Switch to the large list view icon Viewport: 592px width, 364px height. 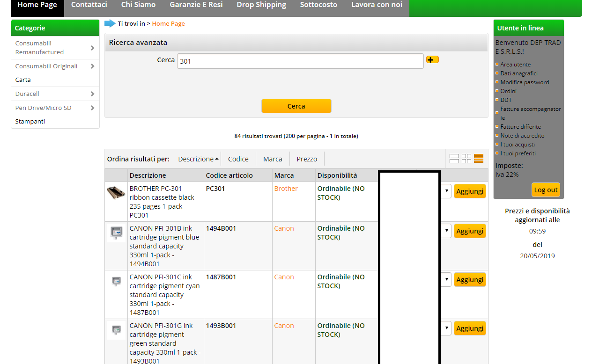click(x=454, y=159)
